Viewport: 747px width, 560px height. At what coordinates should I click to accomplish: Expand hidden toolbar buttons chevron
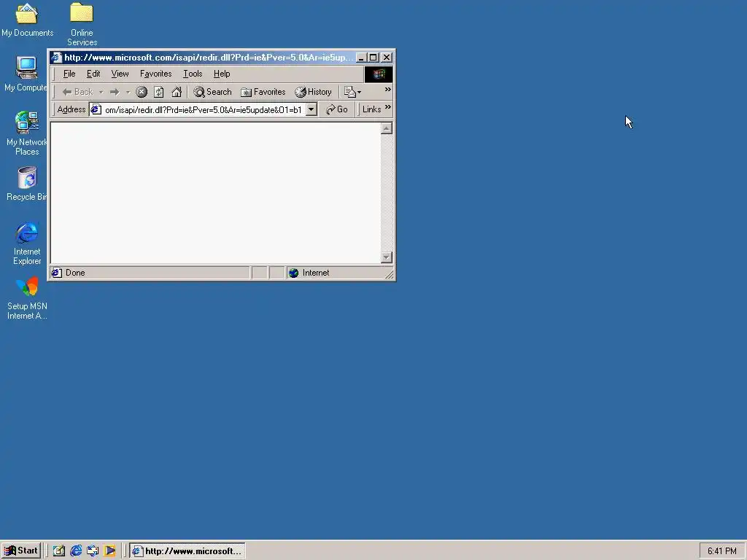coord(388,90)
